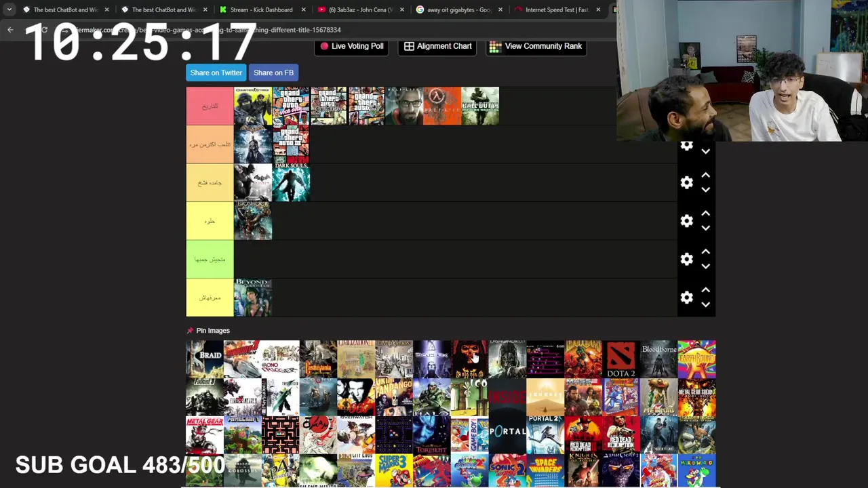This screenshot has height=488, width=868.
Task: Select the Super Mario Bros 3 image
Action: click(393, 470)
